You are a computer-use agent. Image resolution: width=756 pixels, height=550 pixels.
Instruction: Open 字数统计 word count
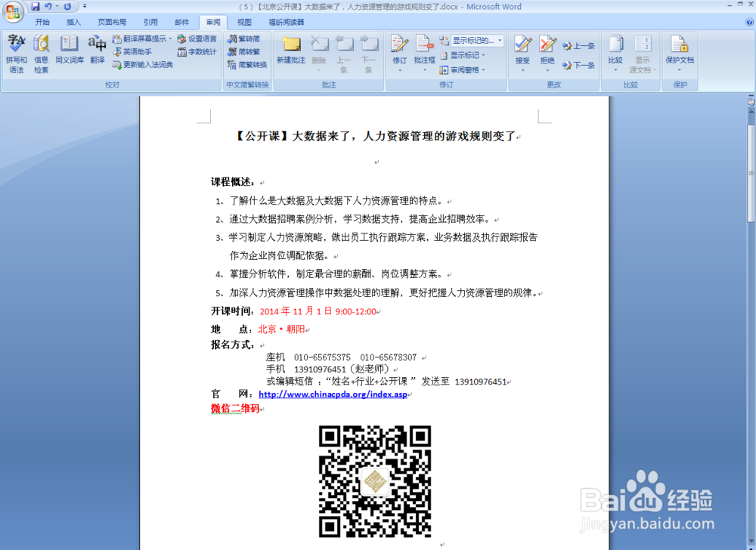[197, 51]
